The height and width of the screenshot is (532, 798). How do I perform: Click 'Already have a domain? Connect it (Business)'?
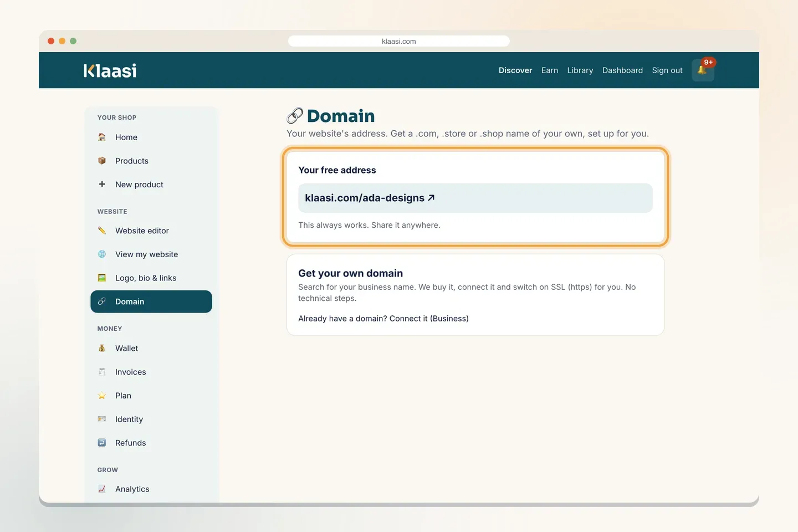(x=383, y=319)
